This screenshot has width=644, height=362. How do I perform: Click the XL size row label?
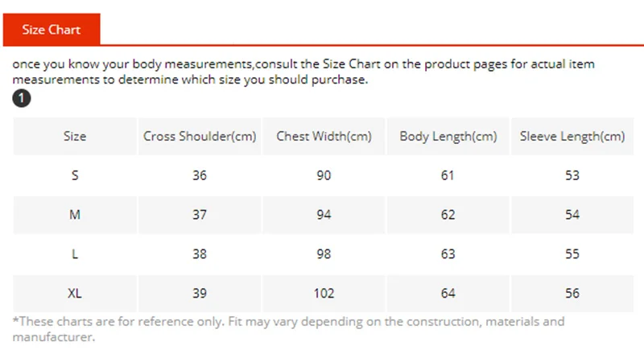[75, 294]
